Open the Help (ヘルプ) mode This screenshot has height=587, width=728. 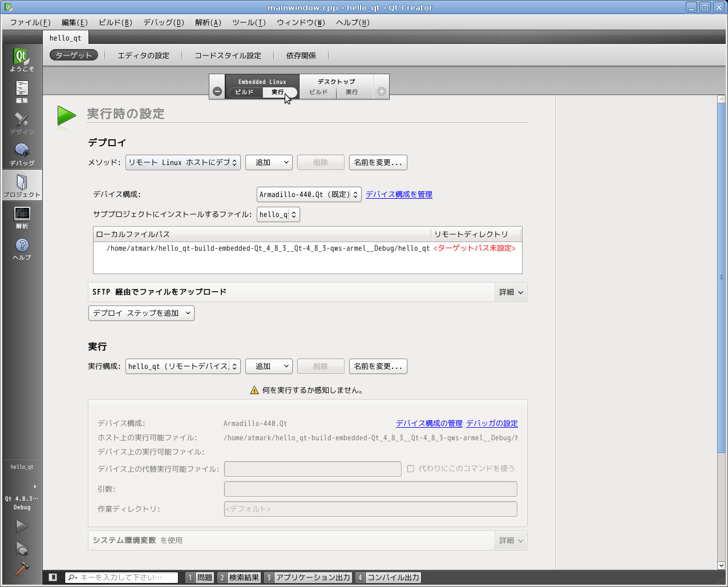[x=22, y=248]
